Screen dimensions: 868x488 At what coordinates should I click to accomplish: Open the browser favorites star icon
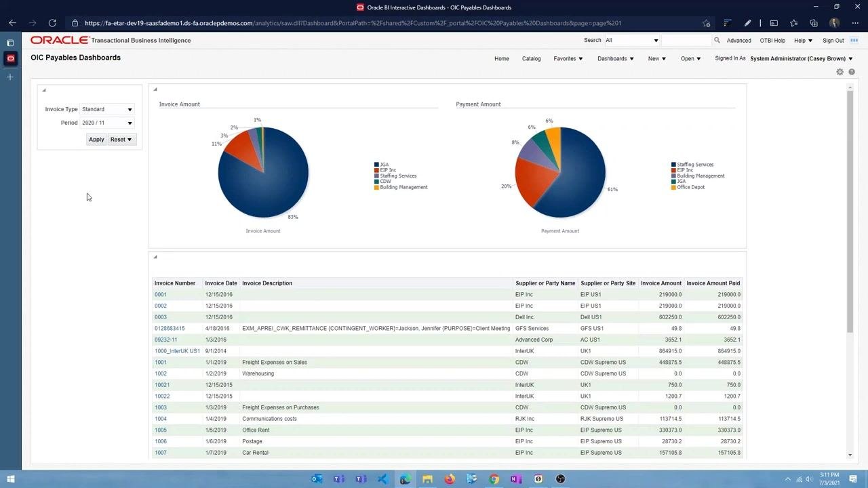point(793,23)
